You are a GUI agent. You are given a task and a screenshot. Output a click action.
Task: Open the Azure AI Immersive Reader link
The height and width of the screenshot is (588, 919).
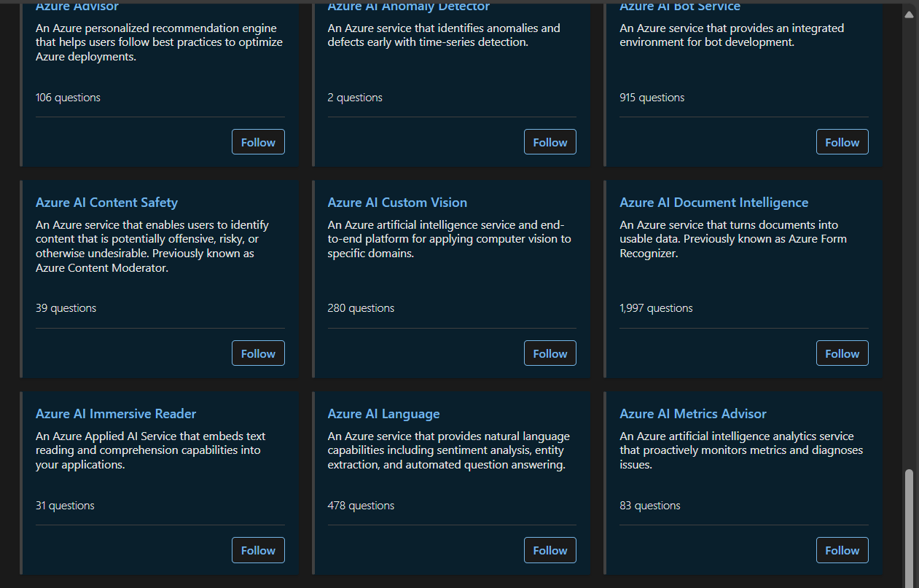(116, 414)
